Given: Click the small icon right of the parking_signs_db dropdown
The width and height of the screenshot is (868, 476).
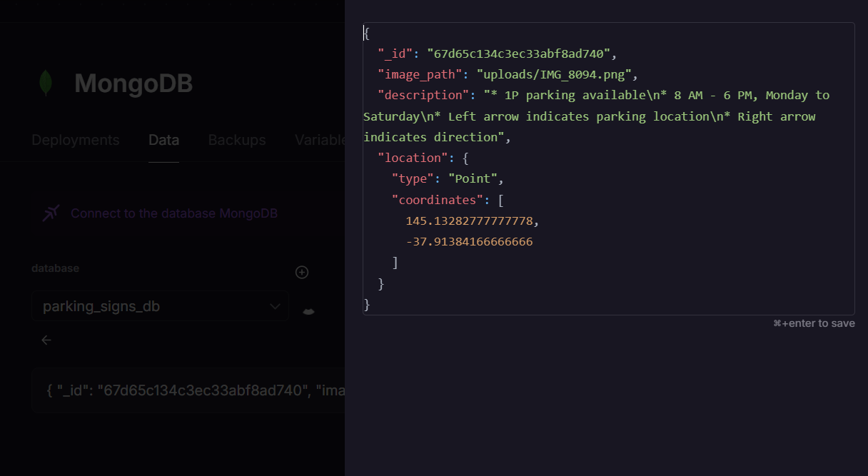Looking at the screenshot, I should point(308,311).
